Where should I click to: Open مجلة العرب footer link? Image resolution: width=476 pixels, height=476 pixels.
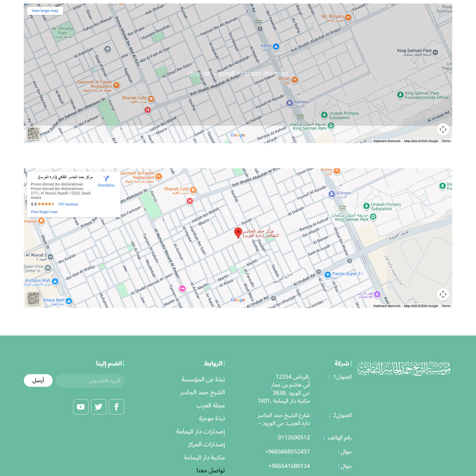[x=210, y=406]
